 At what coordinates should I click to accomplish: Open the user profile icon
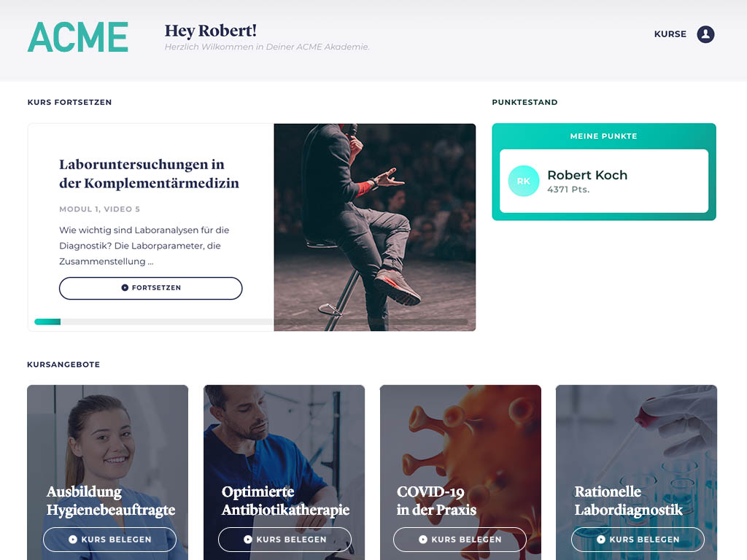pyautogui.click(x=705, y=34)
